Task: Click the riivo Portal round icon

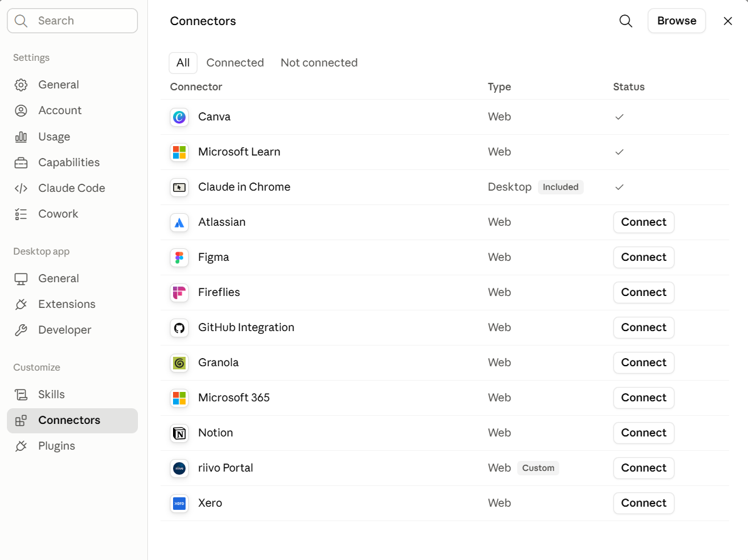Action: point(179,468)
